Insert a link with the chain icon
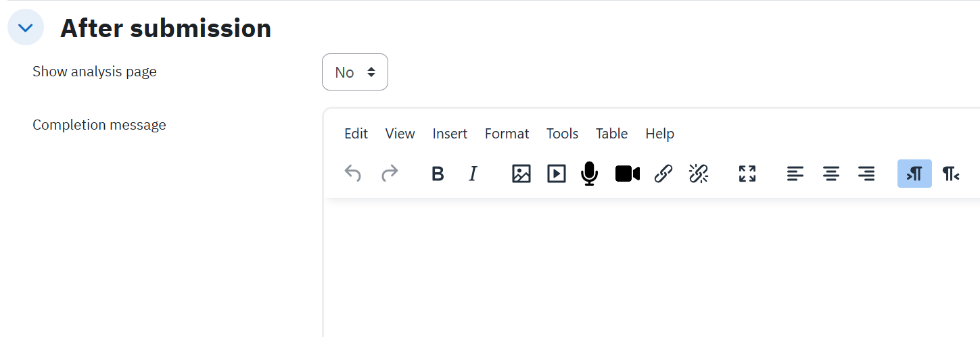The height and width of the screenshot is (337, 980). 663,174
